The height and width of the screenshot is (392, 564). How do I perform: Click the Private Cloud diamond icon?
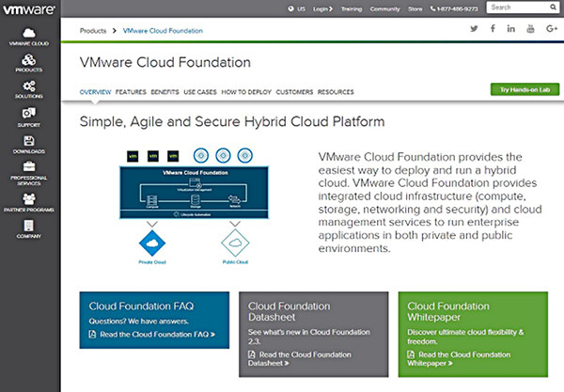152,243
